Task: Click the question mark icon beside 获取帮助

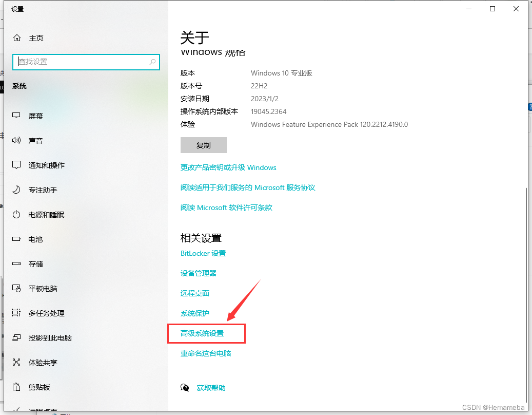Action: click(x=185, y=388)
